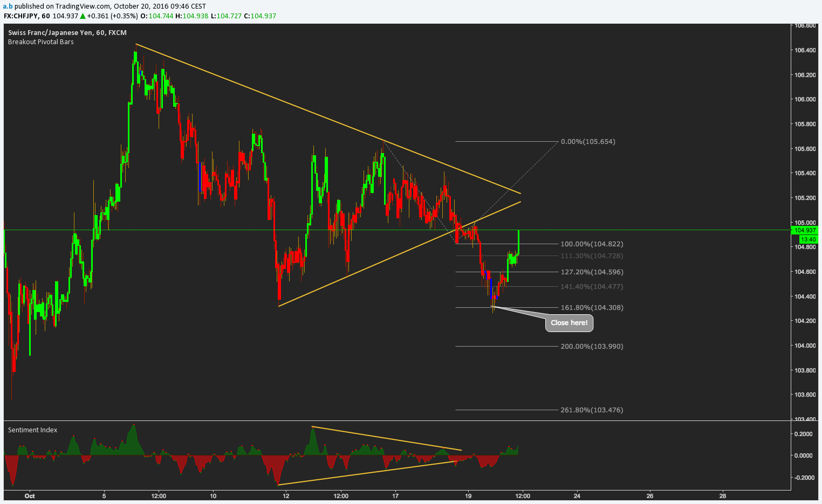Click the price axis label 106.000
This screenshot has height=504, width=822.
(x=805, y=100)
